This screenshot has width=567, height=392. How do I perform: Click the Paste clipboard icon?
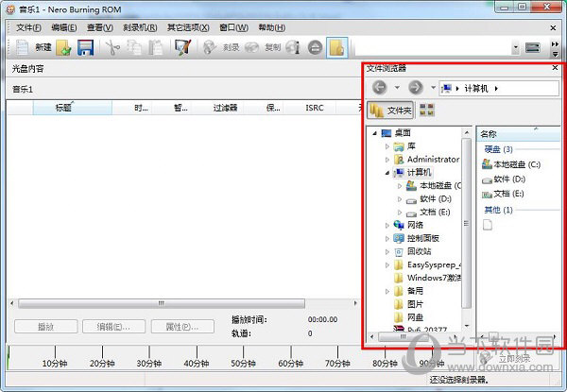click(x=156, y=47)
